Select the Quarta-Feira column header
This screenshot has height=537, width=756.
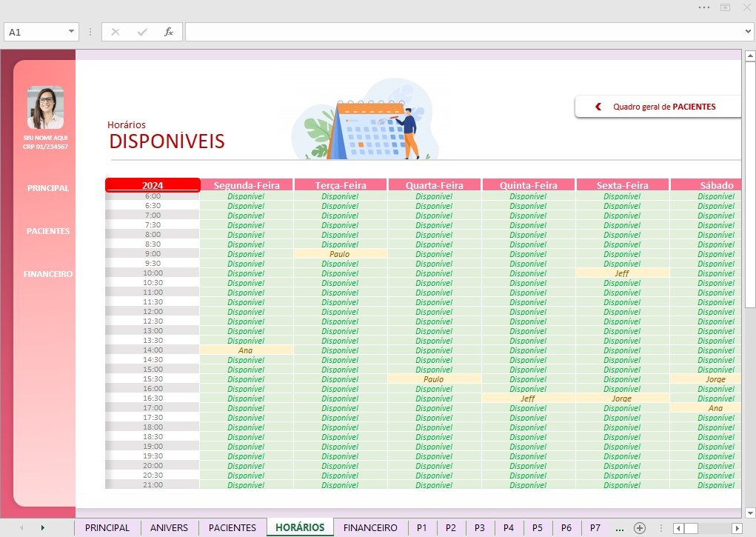[435, 185]
